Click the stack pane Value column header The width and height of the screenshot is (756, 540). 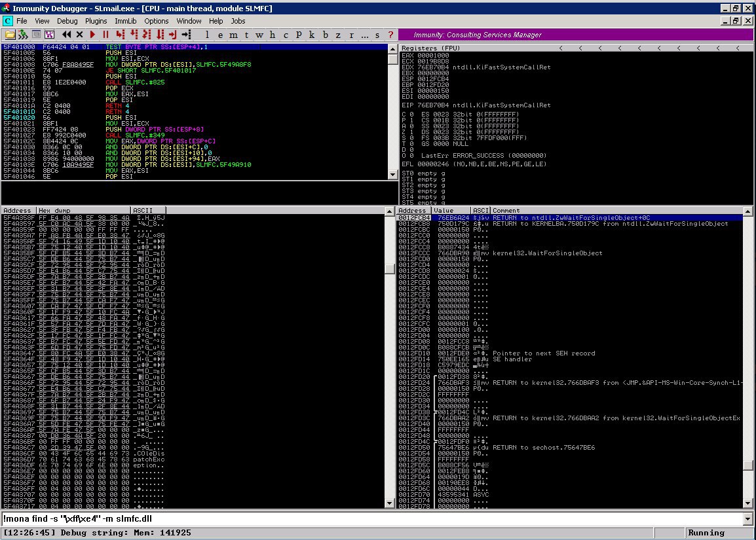point(451,211)
